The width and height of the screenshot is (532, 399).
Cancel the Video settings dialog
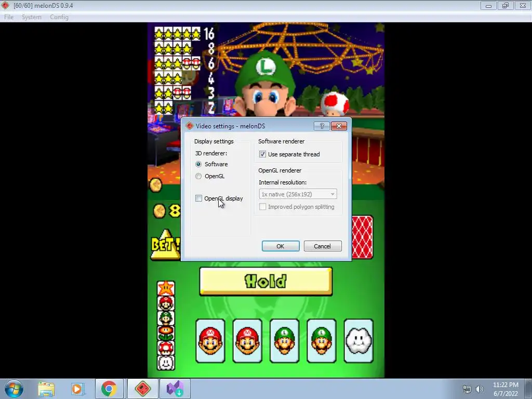(x=323, y=246)
